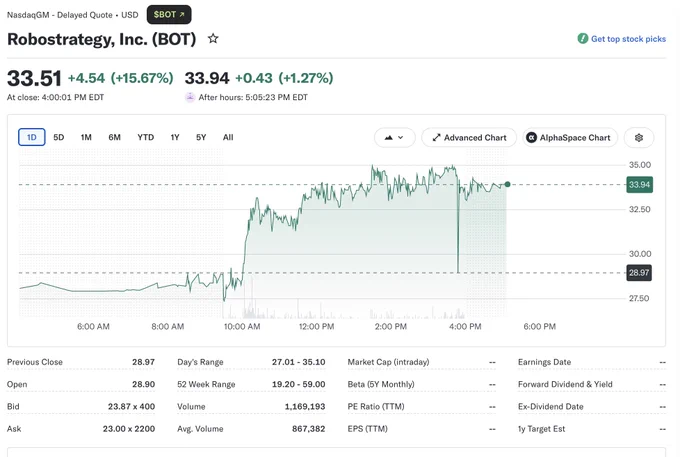Select the 1Y chart range
Screen dimensions: 680x457
click(x=175, y=137)
